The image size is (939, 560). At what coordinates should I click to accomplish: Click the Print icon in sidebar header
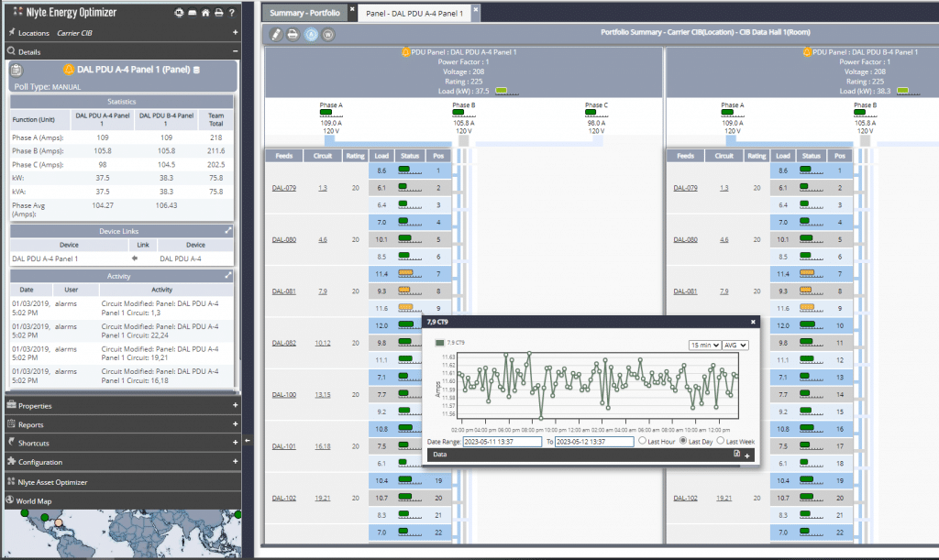[x=218, y=13]
